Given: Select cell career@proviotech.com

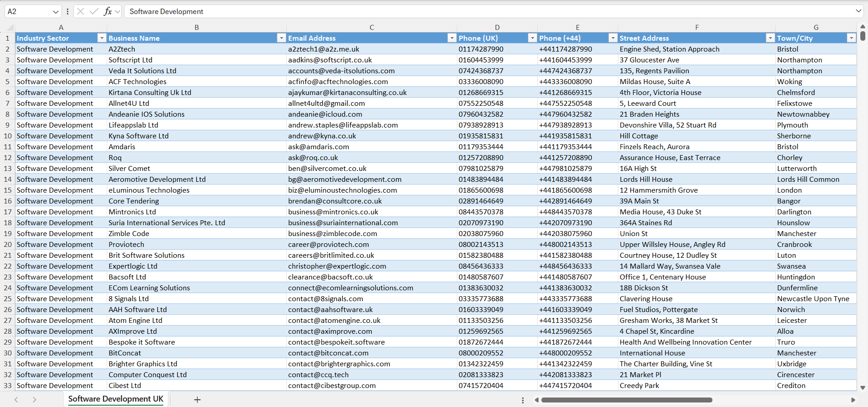Looking at the screenshot, I should tap(371, 244).
